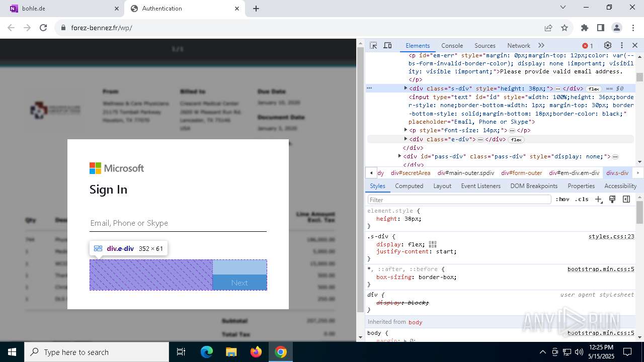Show more DevTools tabs chevron
The image size is (644, 362).
[541, 45]
